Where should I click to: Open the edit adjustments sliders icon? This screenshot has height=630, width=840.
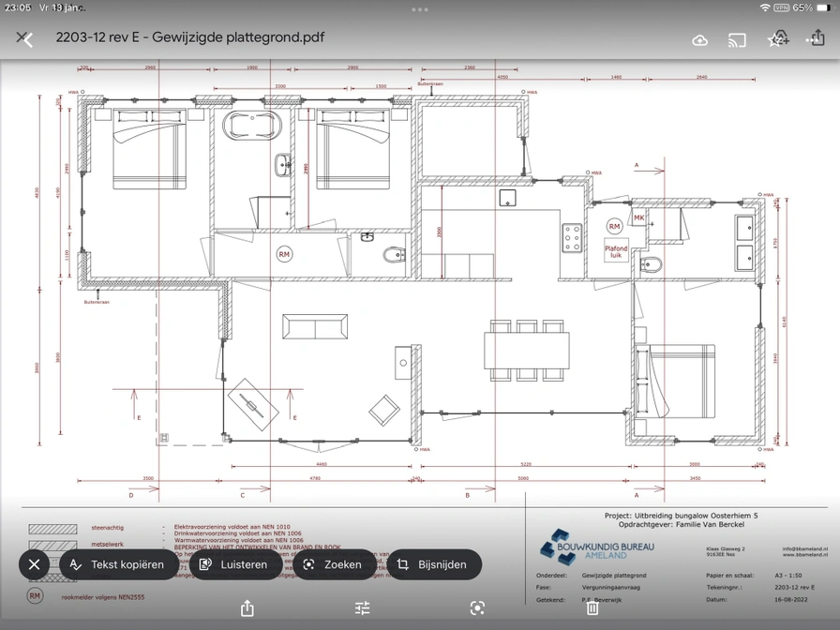tap(363, 607)
